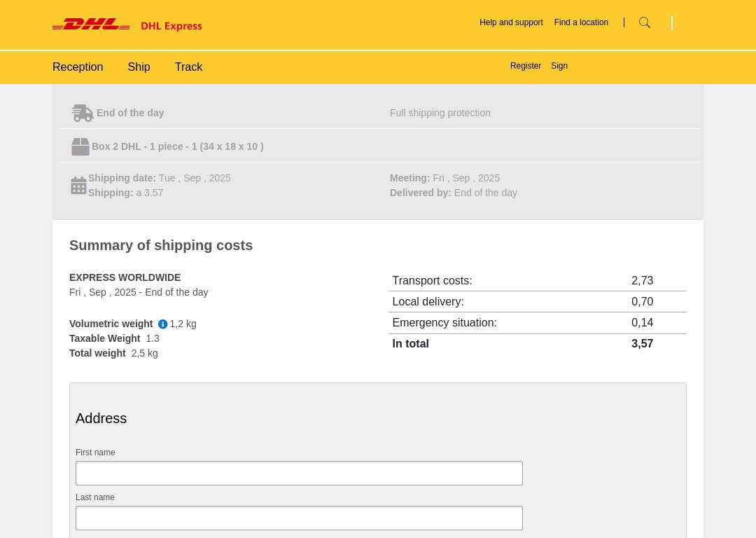The image size is (756, 538).
Task: Click the DHL Express text link
Action: 171,26
